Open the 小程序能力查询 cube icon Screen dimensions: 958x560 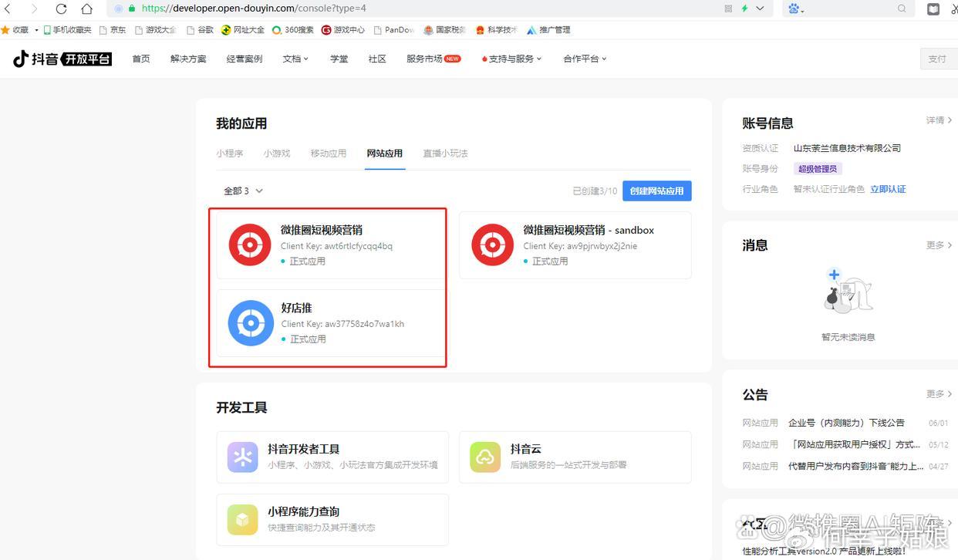(x=243, y=519)
